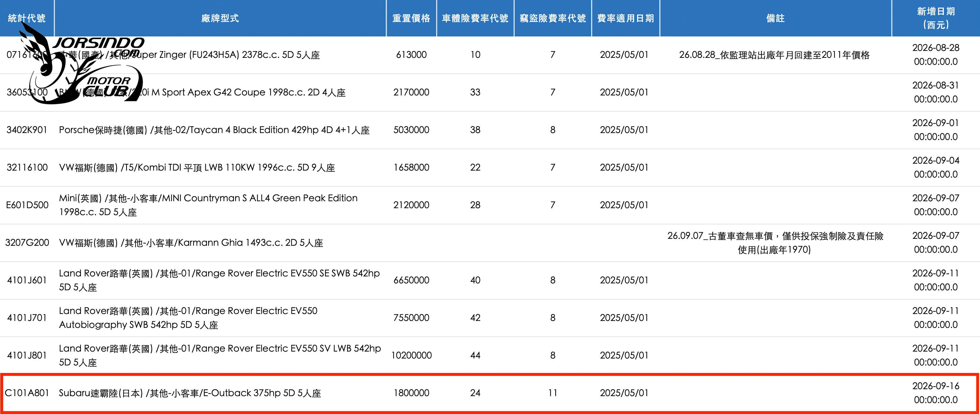Viewport: 980px width, 414px height.
Task: Select code C101A801 cell
Action: pyautogui.click(x=27, y=393)
